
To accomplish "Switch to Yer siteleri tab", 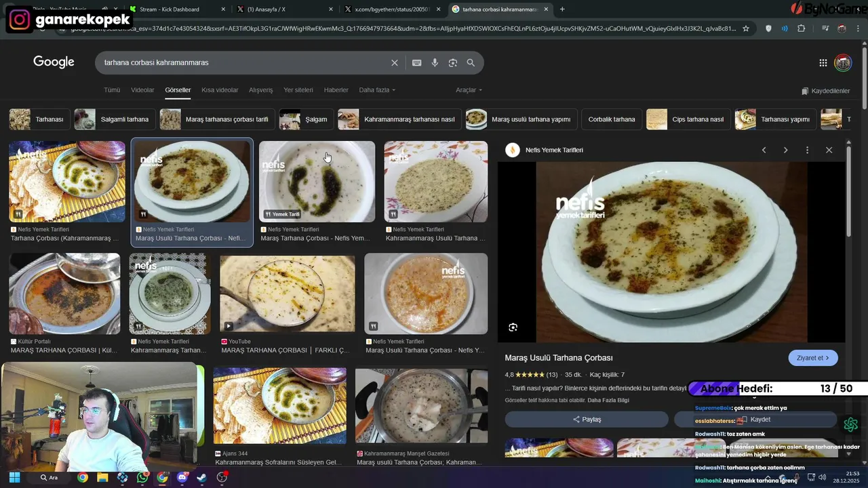I will [298, 90].
